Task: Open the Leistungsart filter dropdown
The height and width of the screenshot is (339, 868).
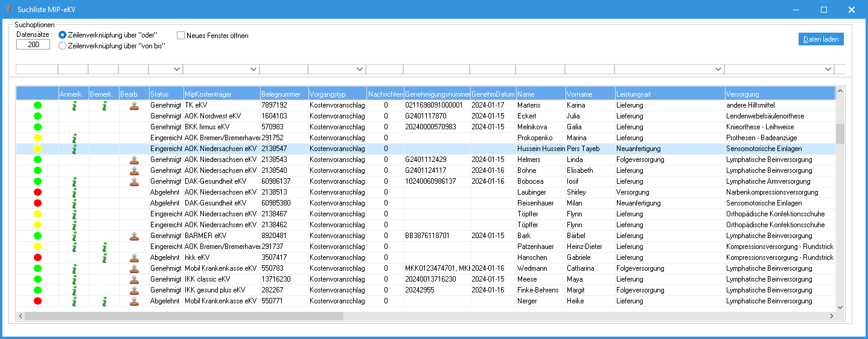Action: pos(718,69)
